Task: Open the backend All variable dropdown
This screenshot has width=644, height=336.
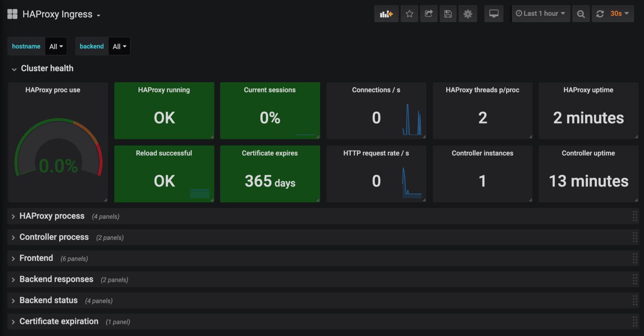Action: [x=120, y=46]
